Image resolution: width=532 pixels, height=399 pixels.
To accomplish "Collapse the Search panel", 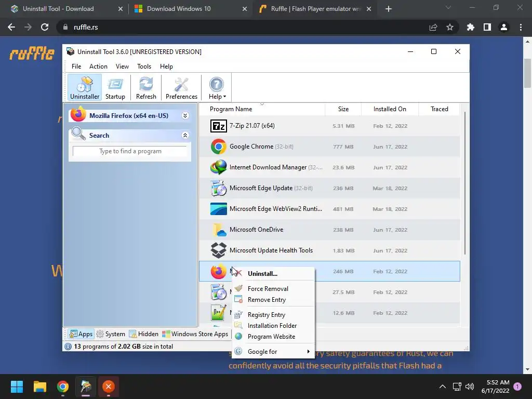I will pyautogui.click(x=185, y=136).
